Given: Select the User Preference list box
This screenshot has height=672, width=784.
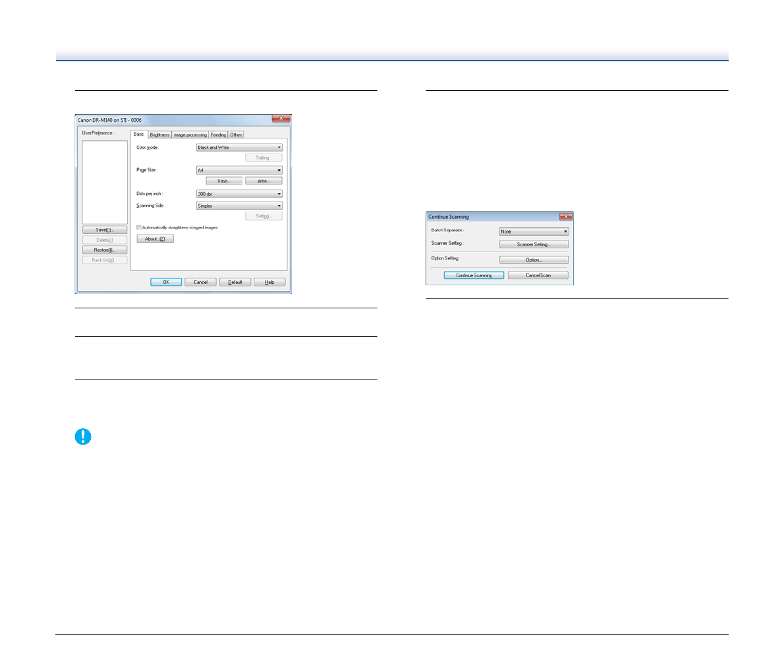Looking at the screenshot, I should click(x=105, y=182).
